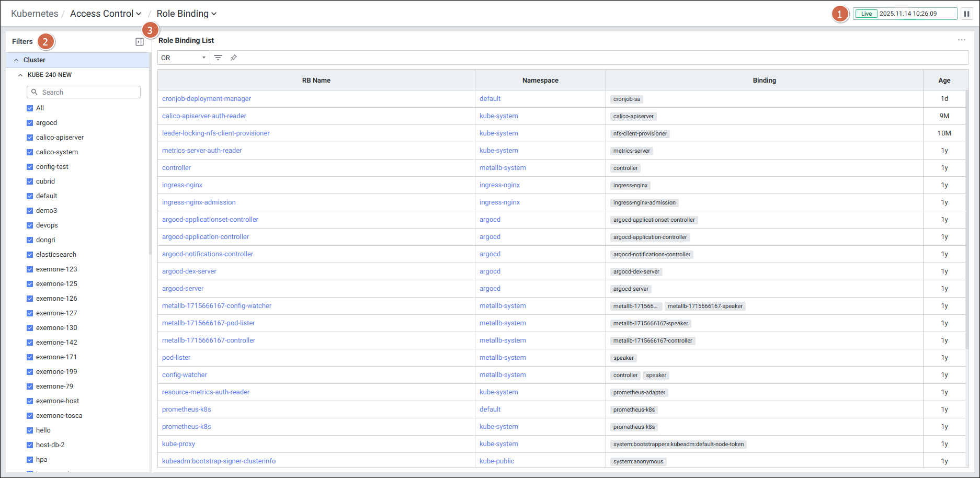Click the pin filter icon
Image resolution: width=980 pixels, height=478 pixels.
pyautogui.click(x=234, y=58)
